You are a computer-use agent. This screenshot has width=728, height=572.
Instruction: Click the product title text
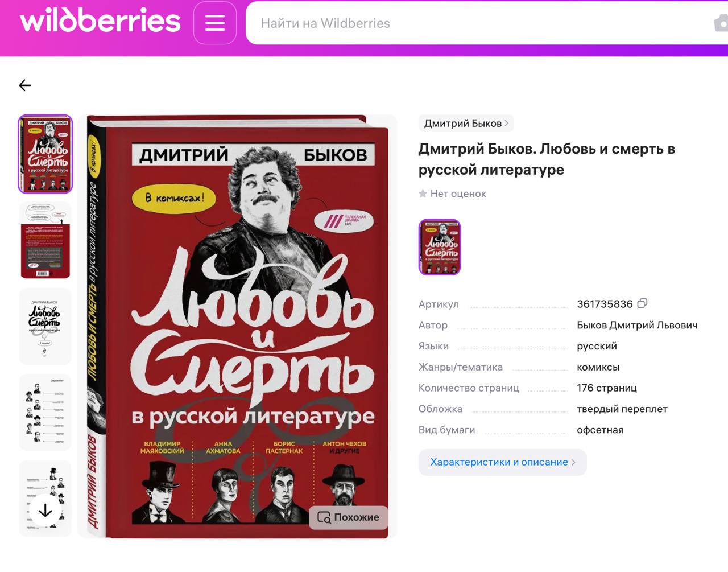(x=547, y=159)
